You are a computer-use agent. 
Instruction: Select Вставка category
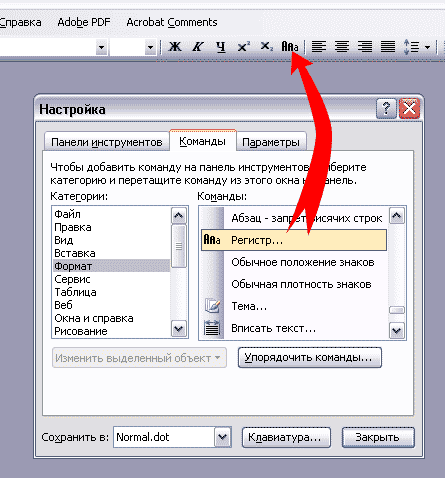click(x=111, y=253)
